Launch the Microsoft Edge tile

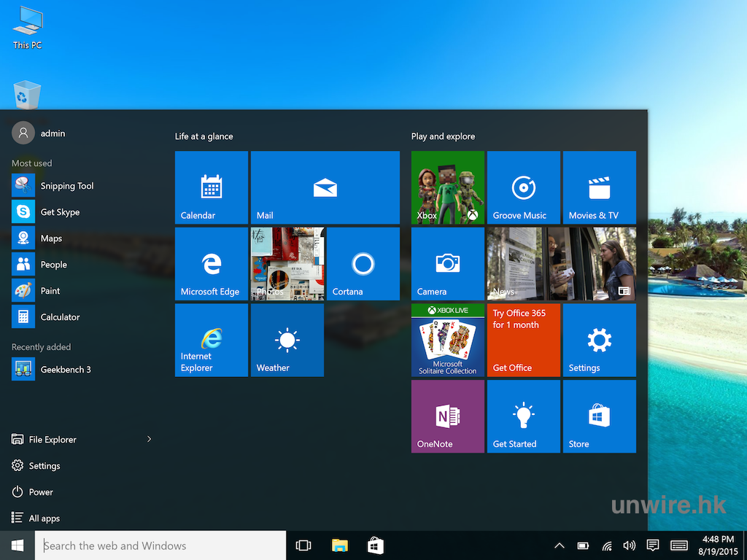[212, 264]
